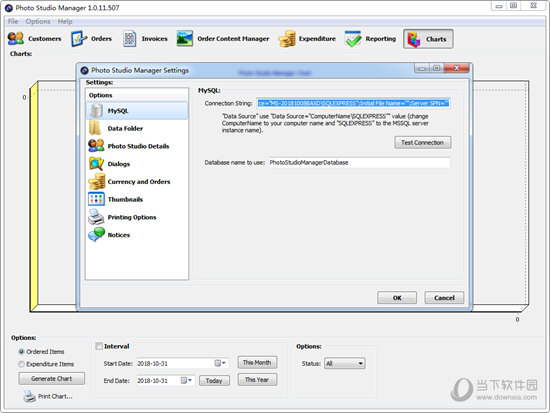Screen dimensions: 550x413
Task: Click the This Year button
Action: click(x=257, y=380)
